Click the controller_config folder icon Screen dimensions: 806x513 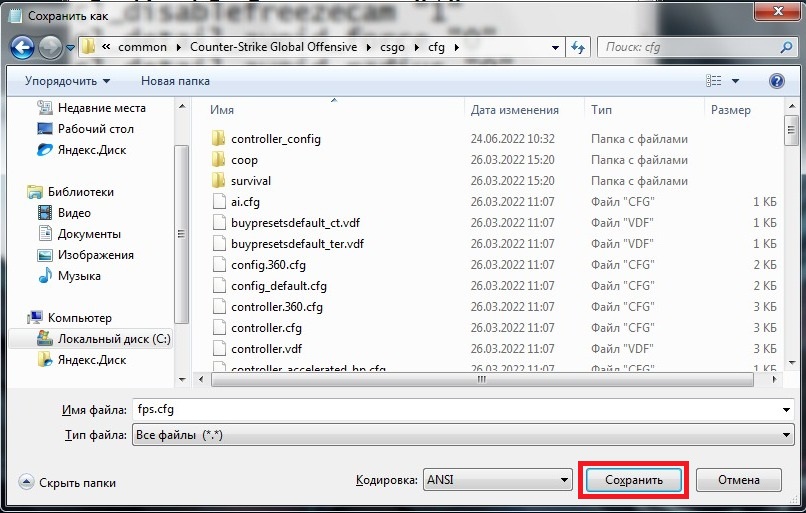pyautogui.click(x=218, y=138)
